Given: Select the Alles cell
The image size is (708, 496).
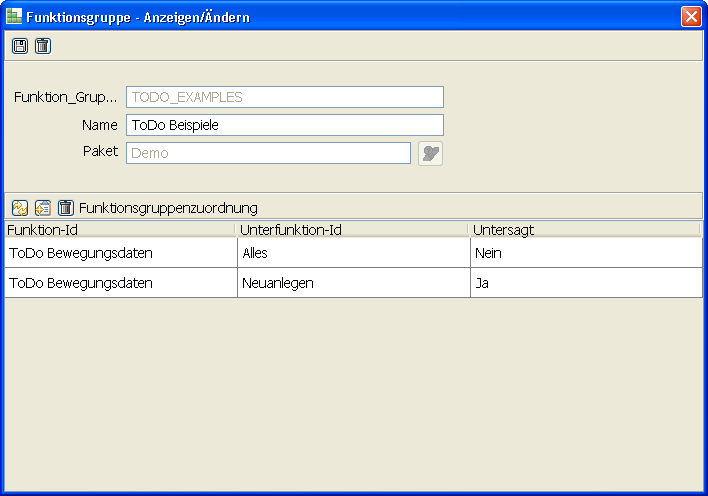Looking at the screenshot, I should (353, 253).
